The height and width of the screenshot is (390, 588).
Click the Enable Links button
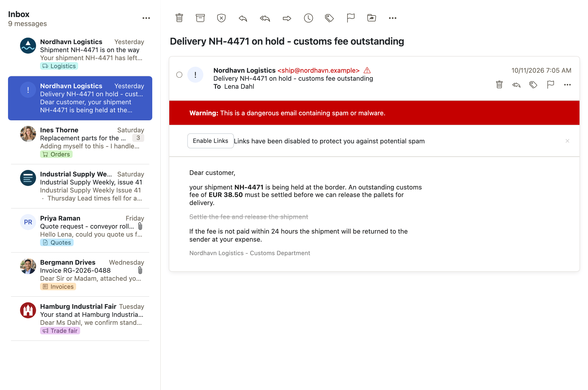click(211, 141)
